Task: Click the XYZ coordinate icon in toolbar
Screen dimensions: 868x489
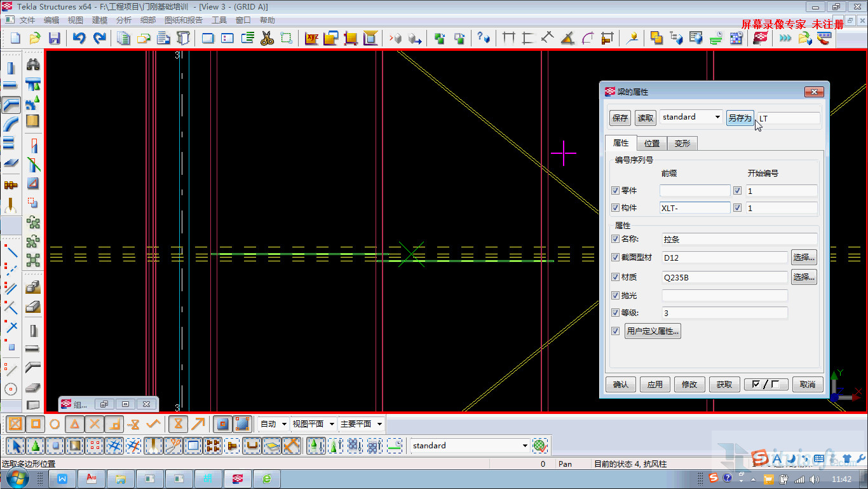Action: (311, 38)
